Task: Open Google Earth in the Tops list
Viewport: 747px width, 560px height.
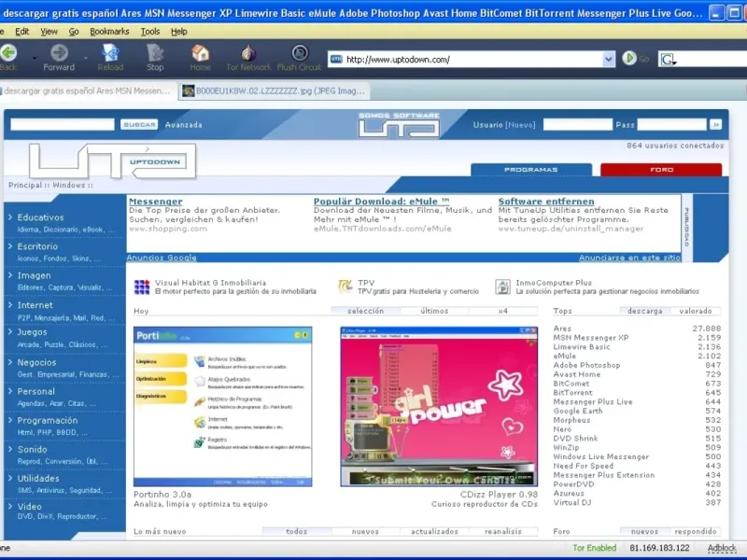Action: point(577,411)
